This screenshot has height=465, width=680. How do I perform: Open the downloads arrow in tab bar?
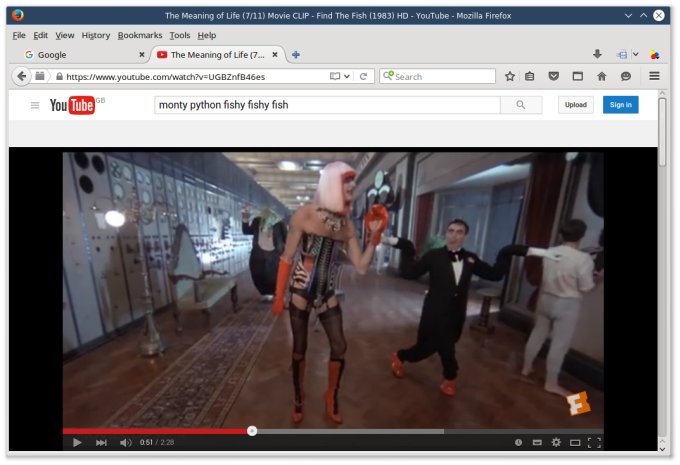tap(597, 54)
